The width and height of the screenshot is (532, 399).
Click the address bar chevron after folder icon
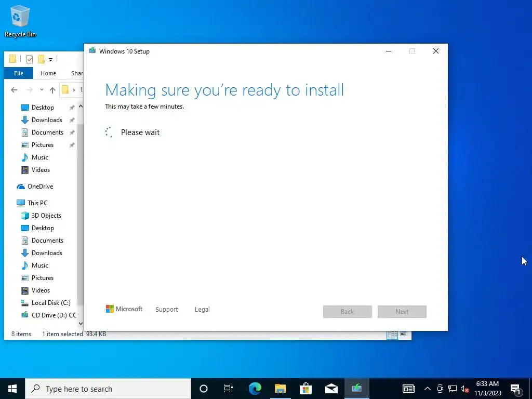click(x=74, y=90)
